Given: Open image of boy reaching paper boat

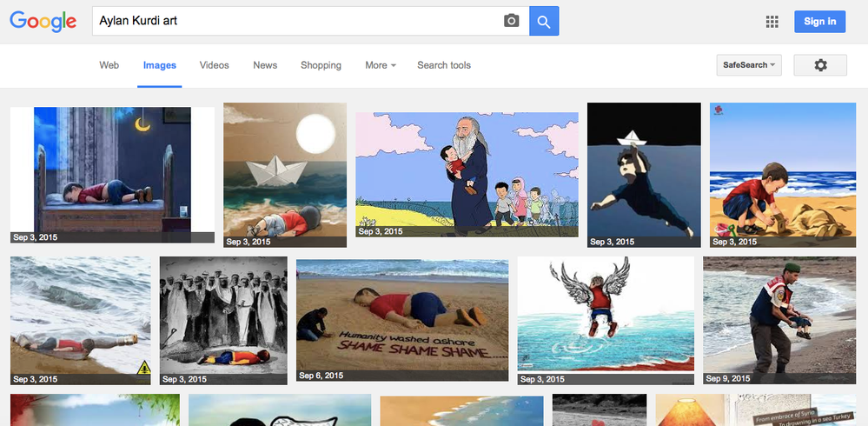Looking at the screenshot, I should 644,175.
